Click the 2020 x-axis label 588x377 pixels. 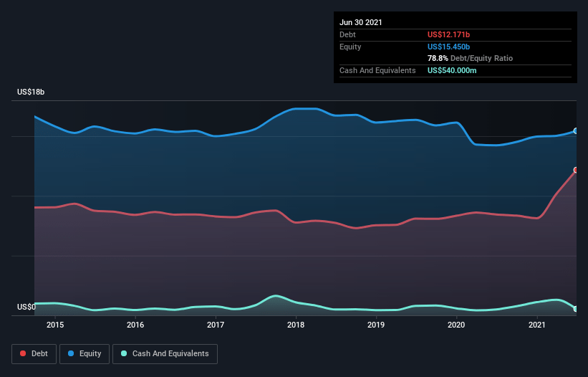tap(457, 325)
